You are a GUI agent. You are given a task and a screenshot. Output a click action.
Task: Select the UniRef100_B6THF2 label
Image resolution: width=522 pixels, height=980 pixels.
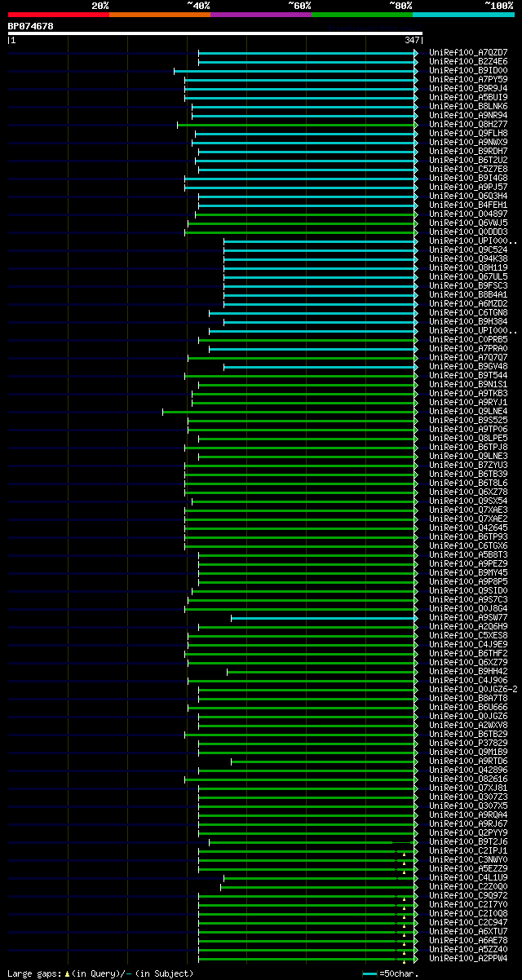[x=468, y=653]
